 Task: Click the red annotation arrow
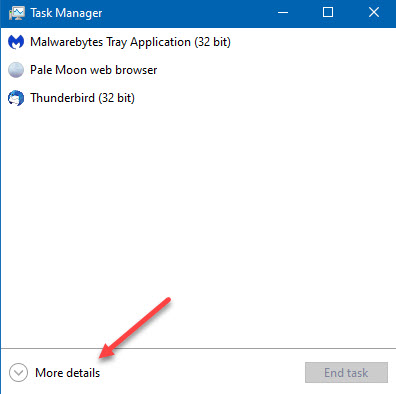click(x=135, y=328)
